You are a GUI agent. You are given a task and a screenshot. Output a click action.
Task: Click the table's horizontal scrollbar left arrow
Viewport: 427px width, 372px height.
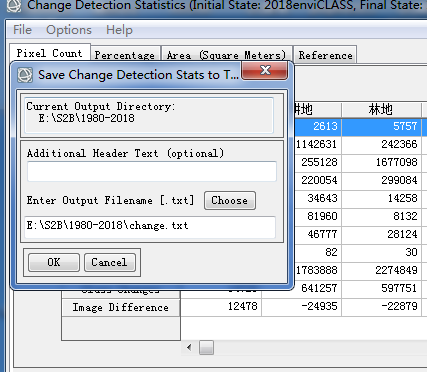[x=189, y=348]
